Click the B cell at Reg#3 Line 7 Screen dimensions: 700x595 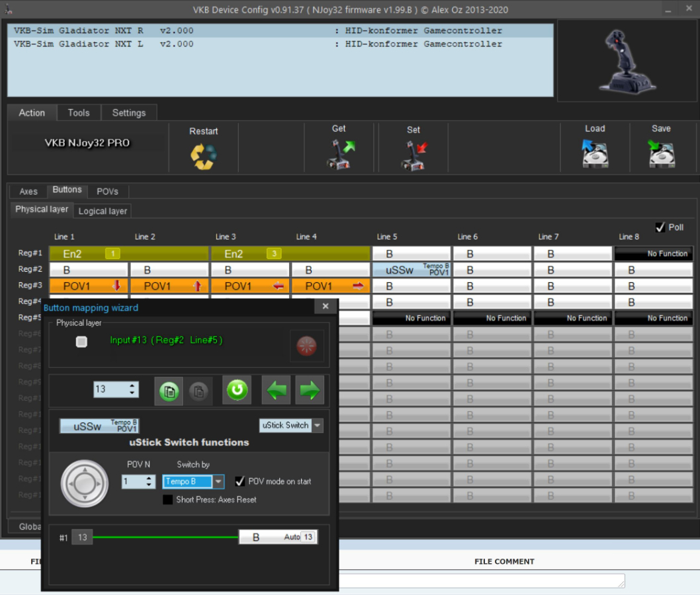click(x=573, y=286)
